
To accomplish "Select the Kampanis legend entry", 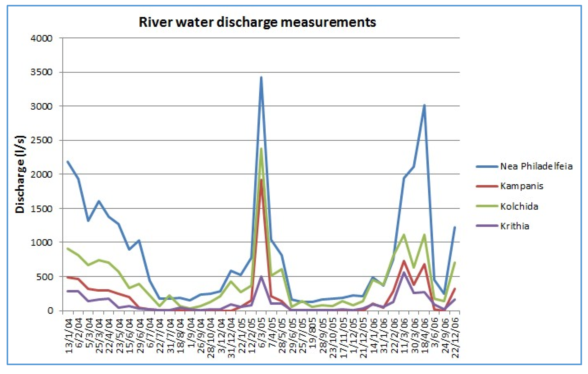I will coord(522,186).
